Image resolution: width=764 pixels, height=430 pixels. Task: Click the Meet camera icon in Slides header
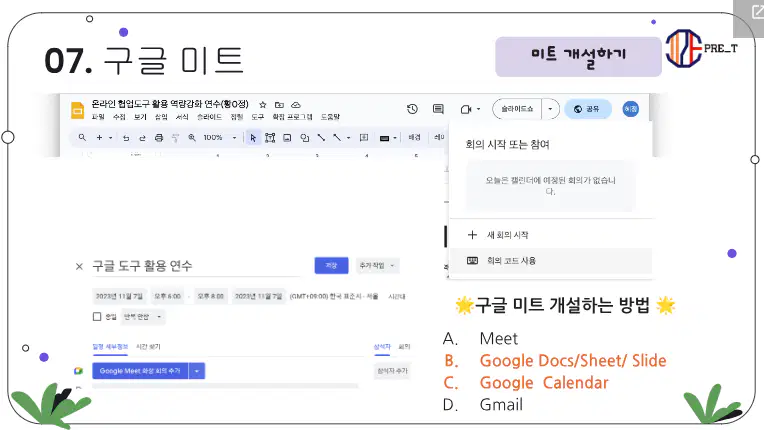466,109
